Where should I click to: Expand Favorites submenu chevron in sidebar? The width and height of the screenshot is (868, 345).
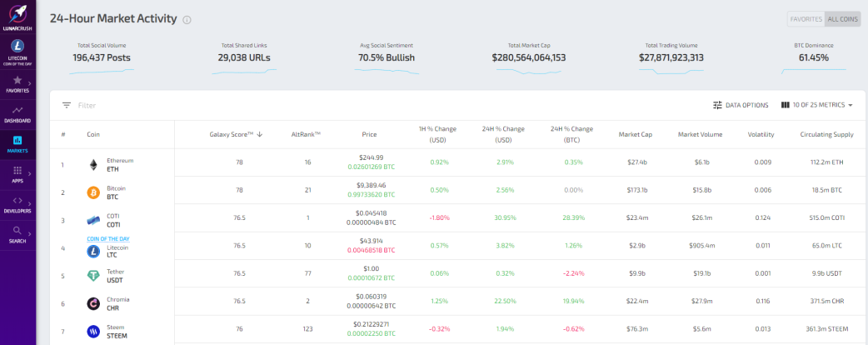coord(29,83)
